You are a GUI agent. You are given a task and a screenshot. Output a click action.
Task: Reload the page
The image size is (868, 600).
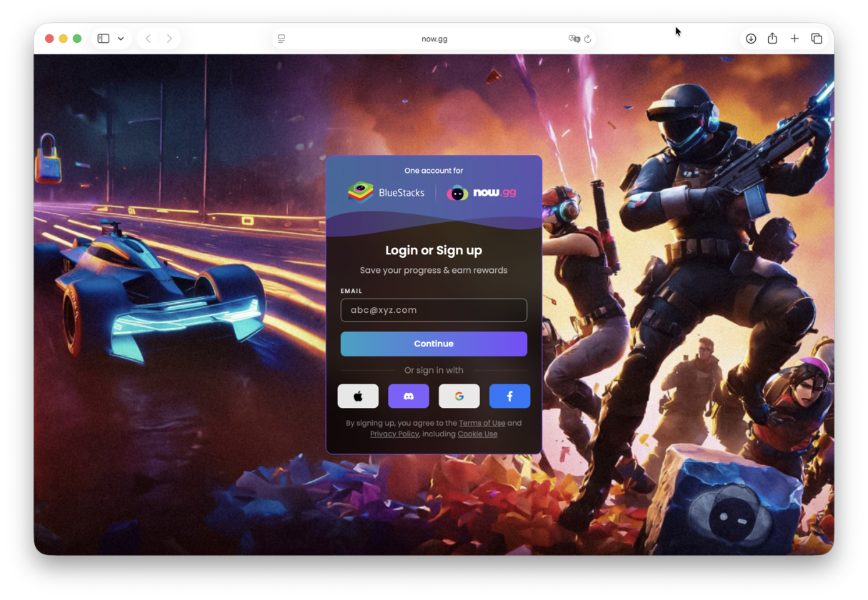click(588, 39)
